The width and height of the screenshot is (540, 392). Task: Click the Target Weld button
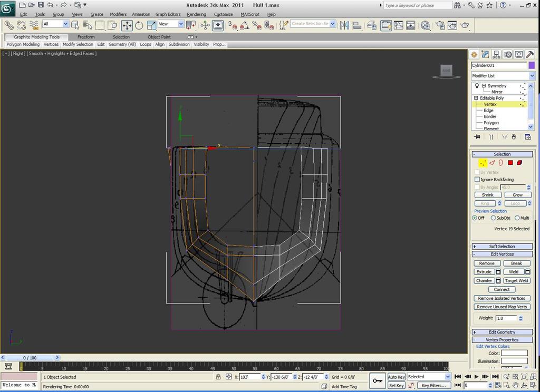coord(516,280)
